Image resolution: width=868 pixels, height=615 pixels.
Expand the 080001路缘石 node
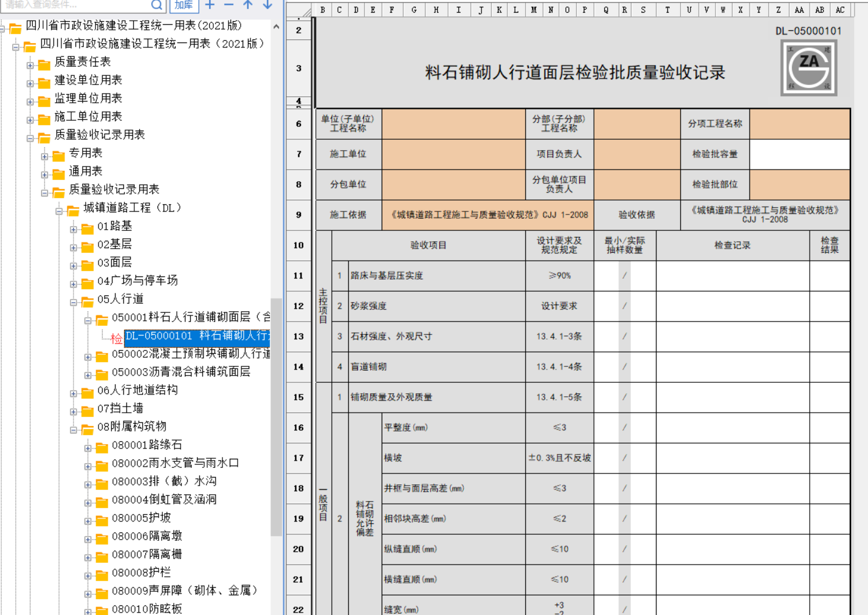[x=88, y=448]
